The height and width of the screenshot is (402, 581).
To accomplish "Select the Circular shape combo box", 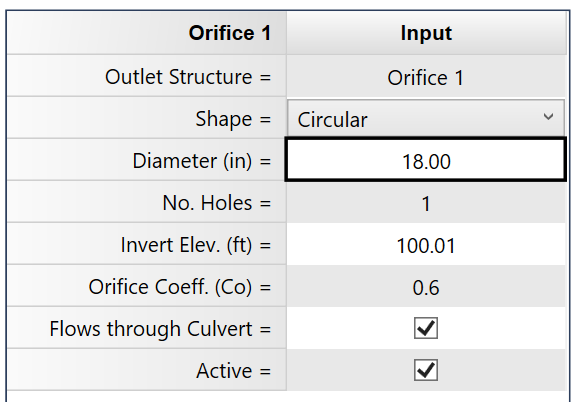I will pyautogui.click(x=426, y=118).
